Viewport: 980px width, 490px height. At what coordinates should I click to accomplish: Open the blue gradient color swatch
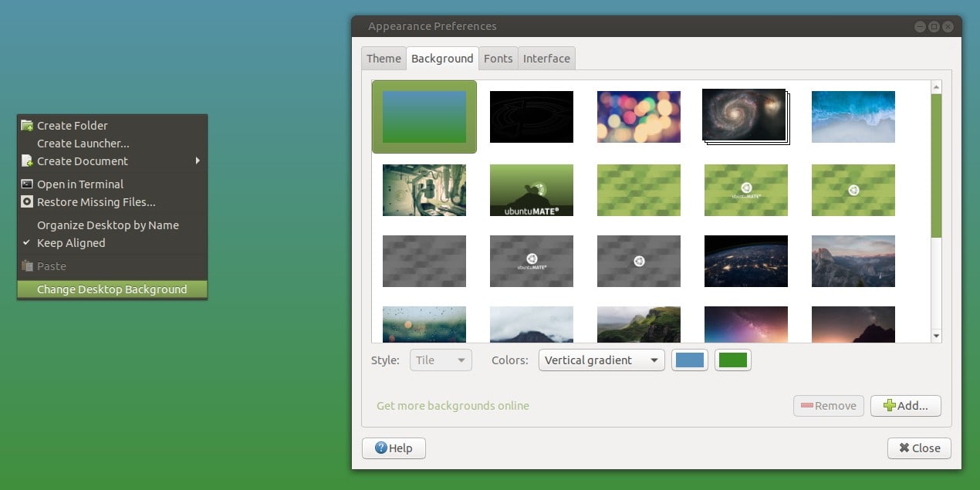[x=690, y=360]
